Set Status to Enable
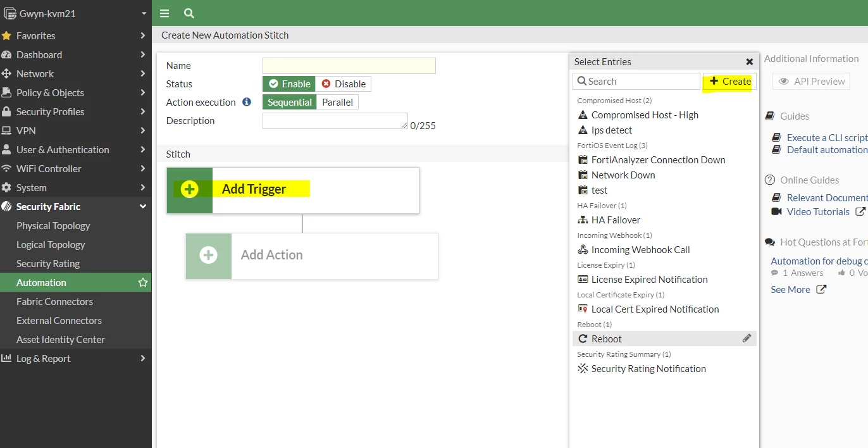Screen dimensions: 868x448 [x=290, y=84]
